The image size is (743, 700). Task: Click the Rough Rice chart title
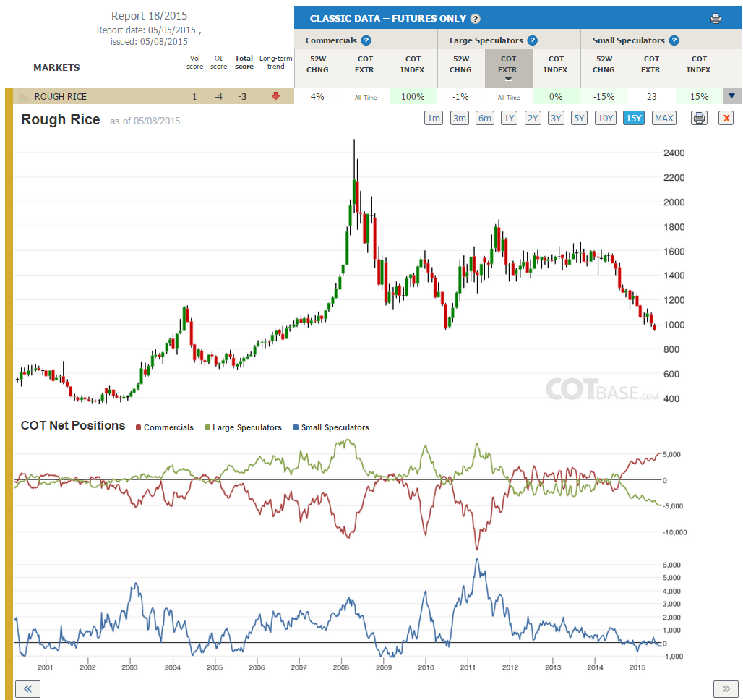61,119
